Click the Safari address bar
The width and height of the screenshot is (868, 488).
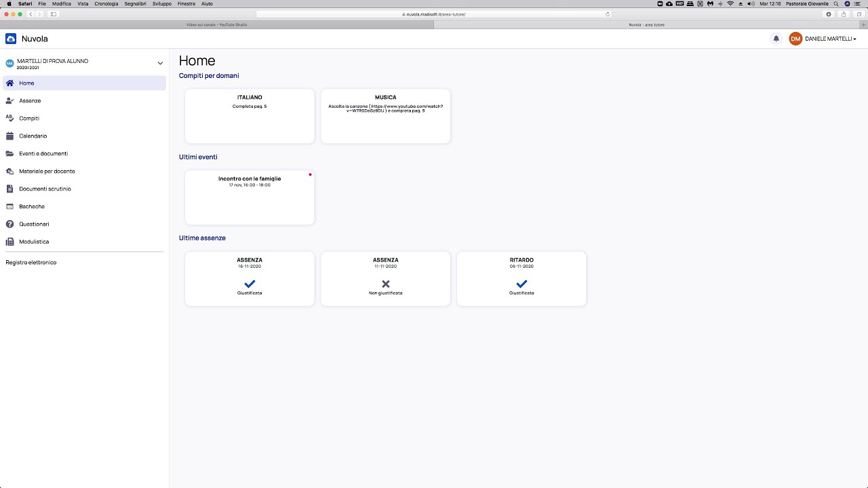click(434, 14)
